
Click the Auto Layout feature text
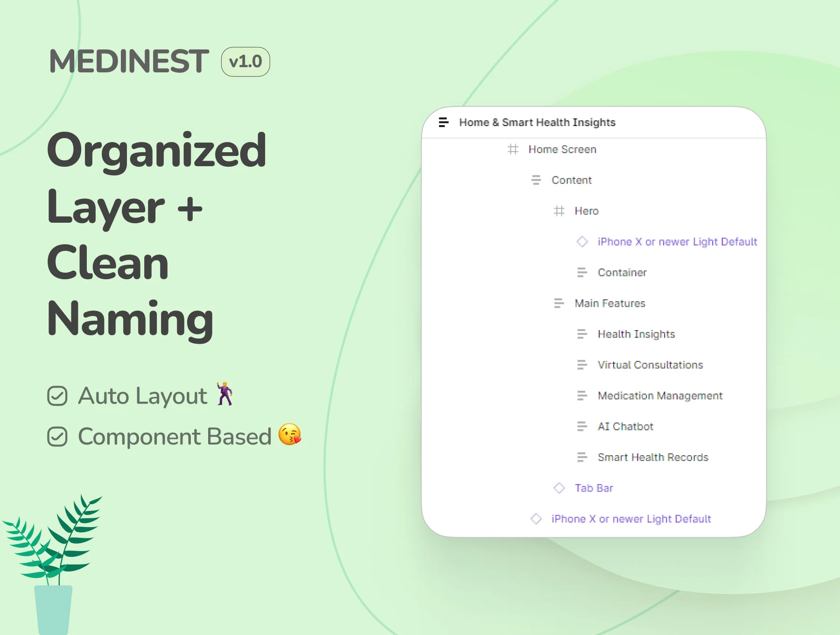tap(142, 396)
